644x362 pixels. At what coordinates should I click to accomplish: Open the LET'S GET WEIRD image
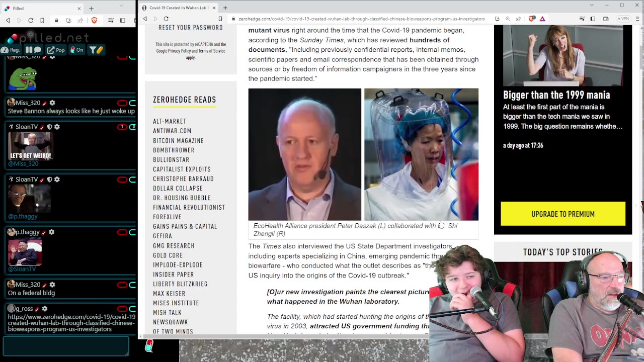tap(30, 146)
